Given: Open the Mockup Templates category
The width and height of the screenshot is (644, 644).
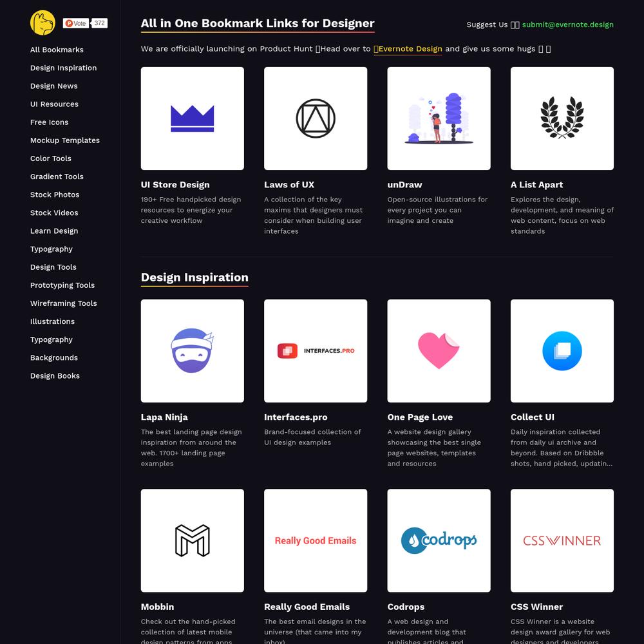Looking at the screenshot, I should [65, 140].
